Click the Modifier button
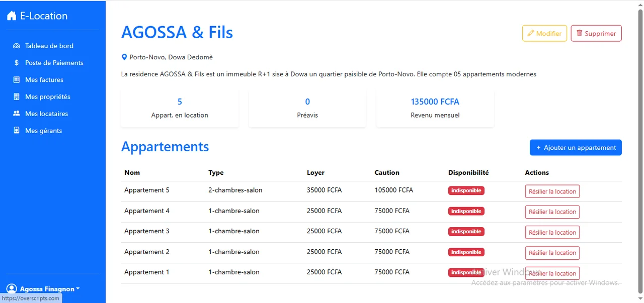This screenshot has width=644, height=303. [x=544, y=33]
